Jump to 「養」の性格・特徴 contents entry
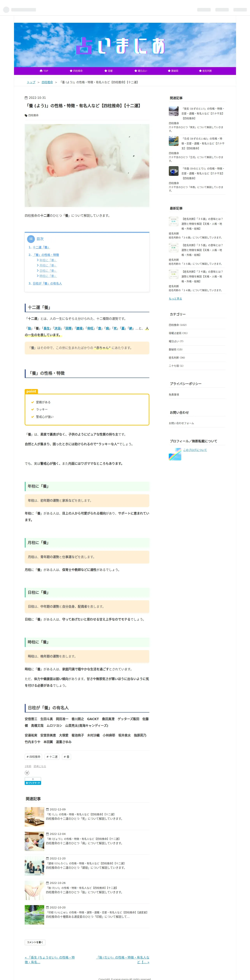Screen dimensions: 250x980 tap(46, 255)
